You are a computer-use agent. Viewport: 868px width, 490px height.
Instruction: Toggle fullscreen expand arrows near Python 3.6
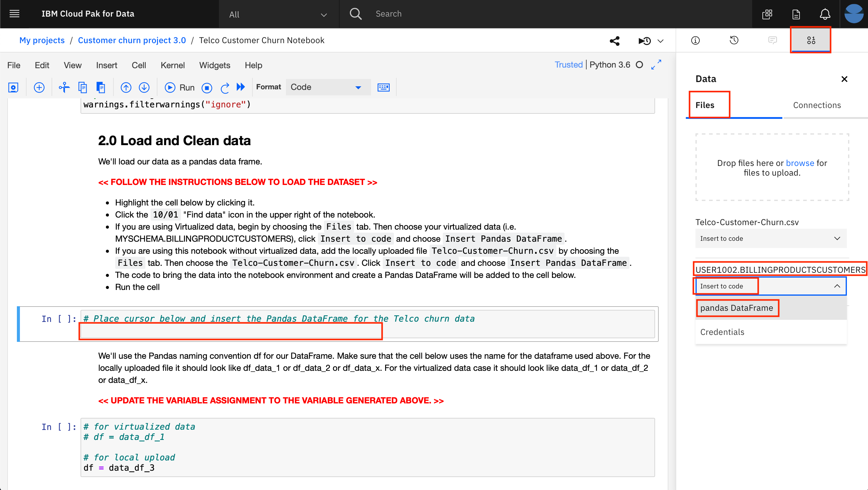coord(656,64)
